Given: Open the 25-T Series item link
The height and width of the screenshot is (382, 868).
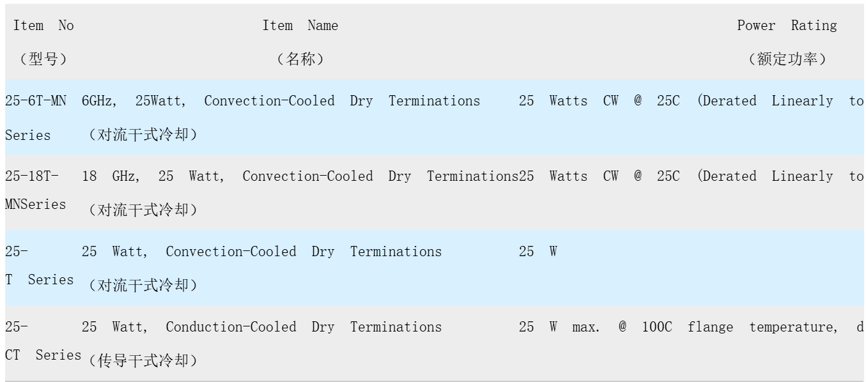Looking at the screenshot, I should tap(39, 266).
